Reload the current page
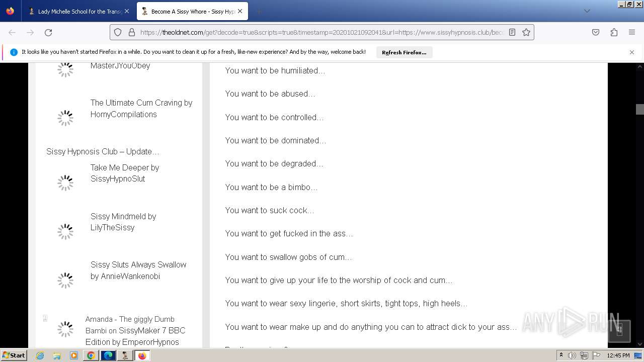 point(48,32)
